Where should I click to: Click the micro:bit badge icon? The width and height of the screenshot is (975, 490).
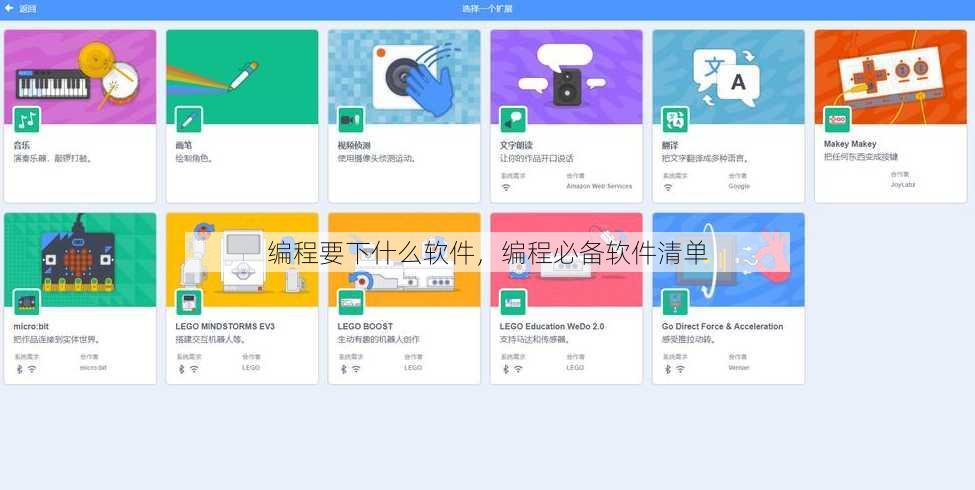click(27, 302)
